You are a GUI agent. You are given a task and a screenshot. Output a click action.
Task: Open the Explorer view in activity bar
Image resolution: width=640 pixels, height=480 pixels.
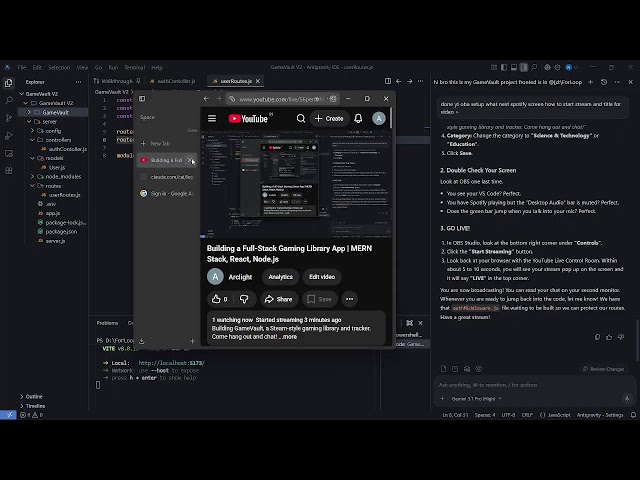[x=9, y=83]
